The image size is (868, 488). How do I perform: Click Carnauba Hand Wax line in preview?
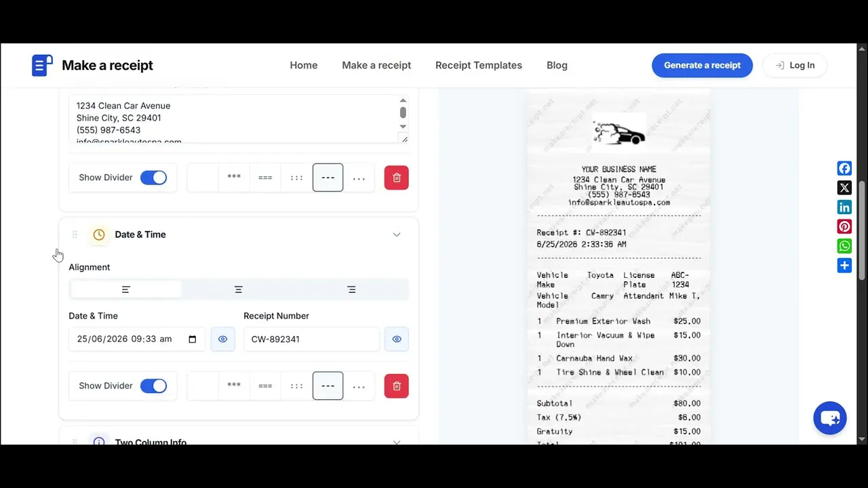click(618, 358)
